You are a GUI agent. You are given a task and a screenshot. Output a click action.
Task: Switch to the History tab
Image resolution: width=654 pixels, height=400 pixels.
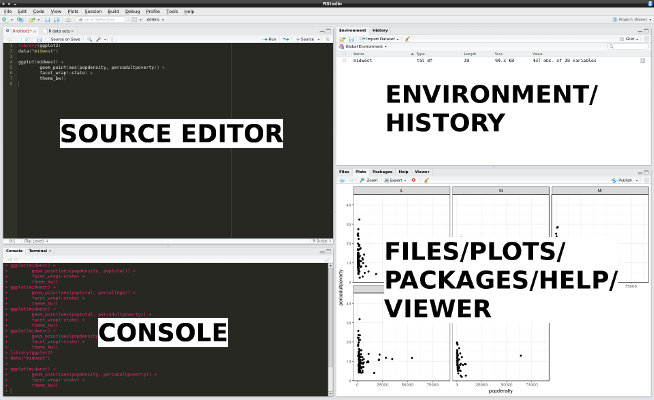pyautogui.click(x=379, y=31)
